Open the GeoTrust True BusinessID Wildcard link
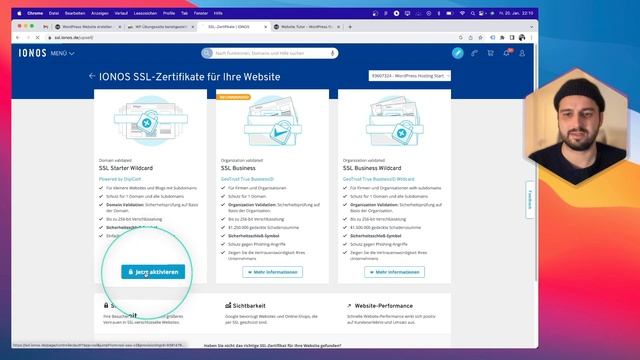The height and width of the screenshot is (360, 640). coord(378,179)
